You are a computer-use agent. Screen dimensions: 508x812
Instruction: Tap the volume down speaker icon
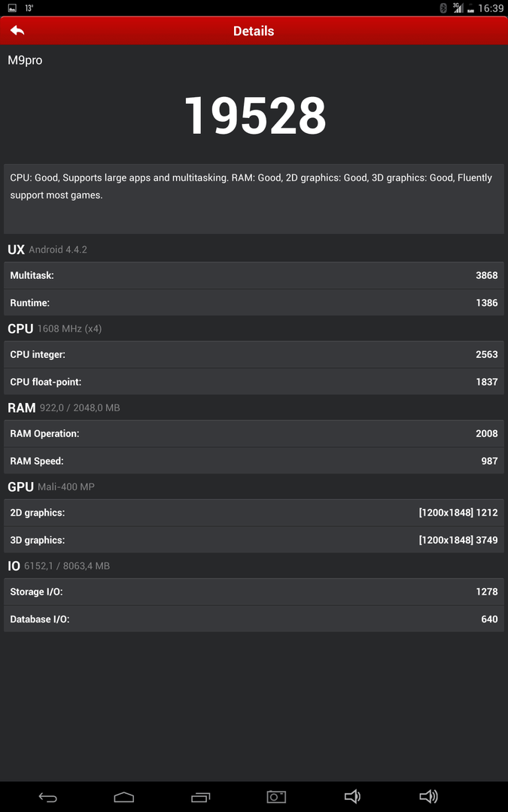352,796
